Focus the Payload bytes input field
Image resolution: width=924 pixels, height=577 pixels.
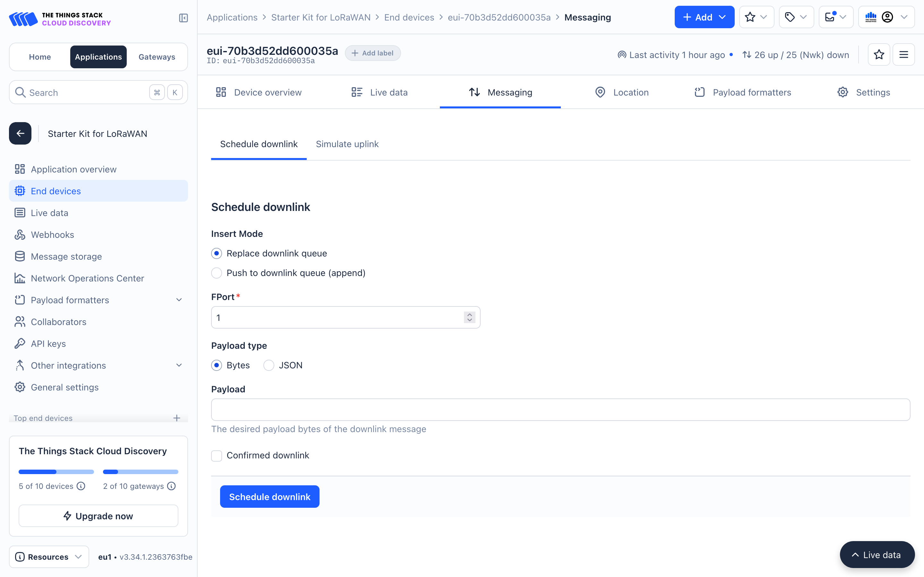point(560,409)
